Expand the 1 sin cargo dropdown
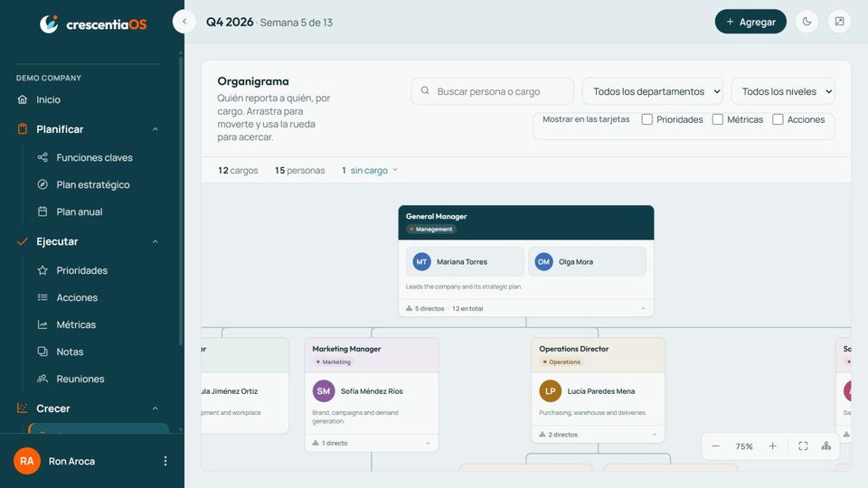This screenshot has height=488, width=868. pyautogui.click(x=370, y=171)
